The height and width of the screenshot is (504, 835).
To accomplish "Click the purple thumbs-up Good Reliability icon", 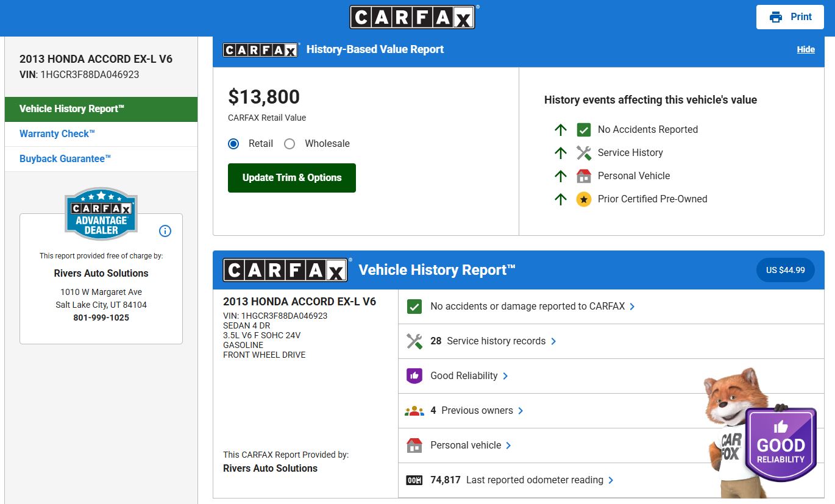I will tap(414, 376).
